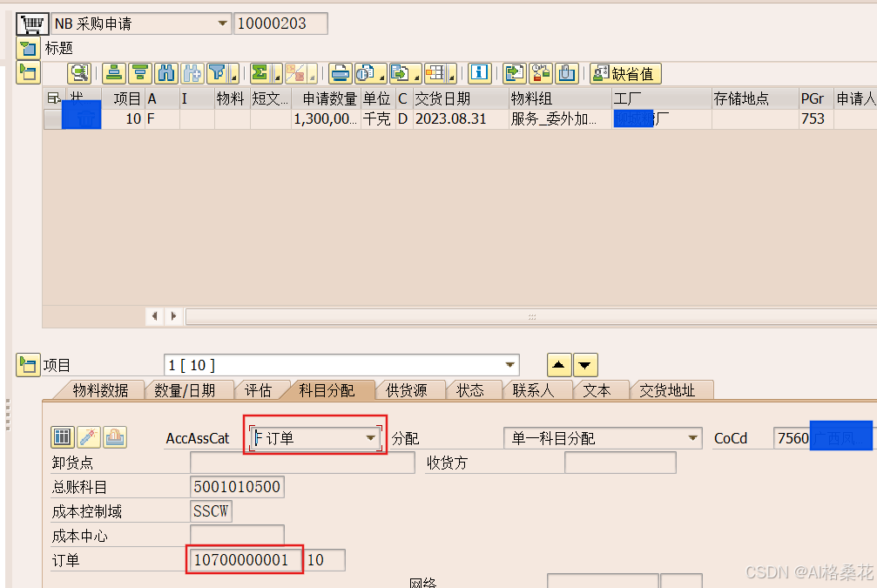This screenshot has height=588, width=877.
Task: Click the wand icon in the 科目分配 tab
Action: (x=88, y=437)
